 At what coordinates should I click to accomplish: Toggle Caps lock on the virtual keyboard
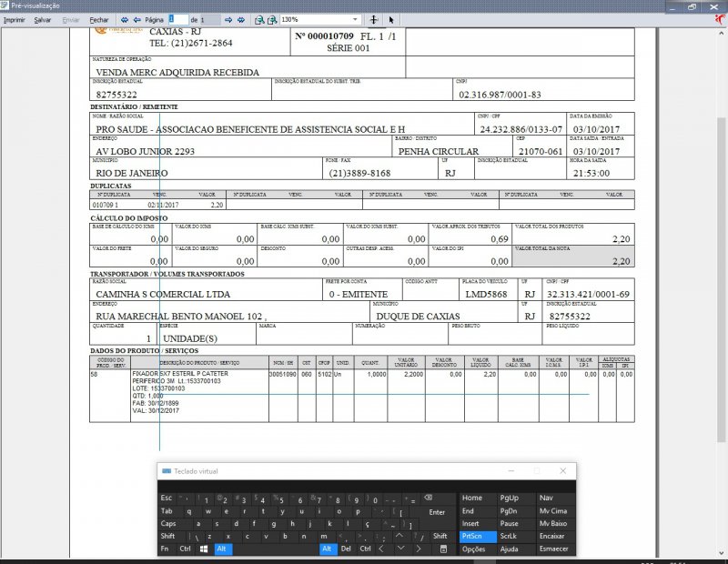tap(168, 524)
